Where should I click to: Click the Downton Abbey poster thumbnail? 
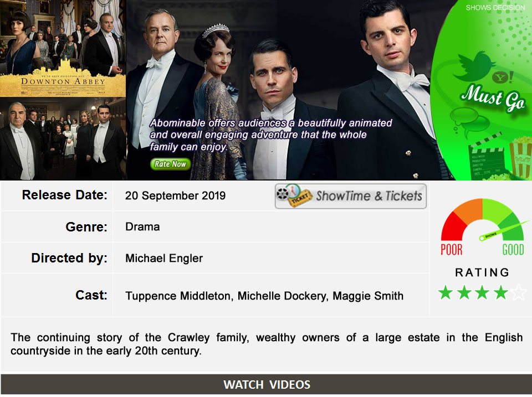(63, 49)
